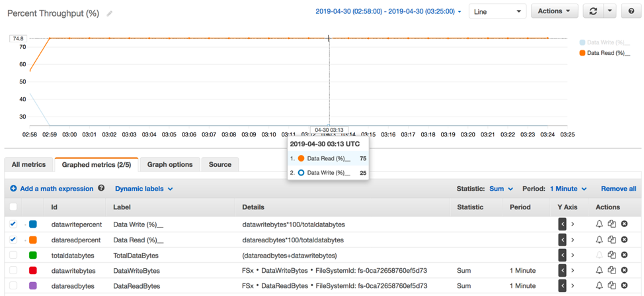
Task: Remove the datawritepercent metric
Action: coord(624,224)
